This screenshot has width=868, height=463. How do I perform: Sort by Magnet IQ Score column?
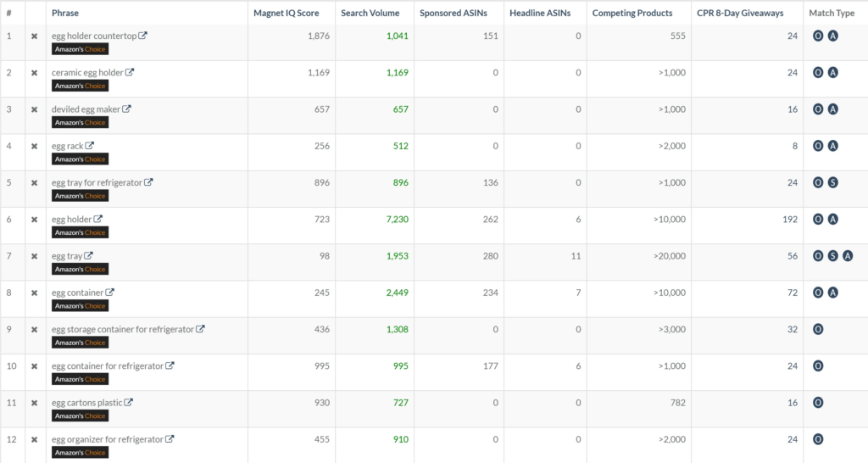click(287, 13)
